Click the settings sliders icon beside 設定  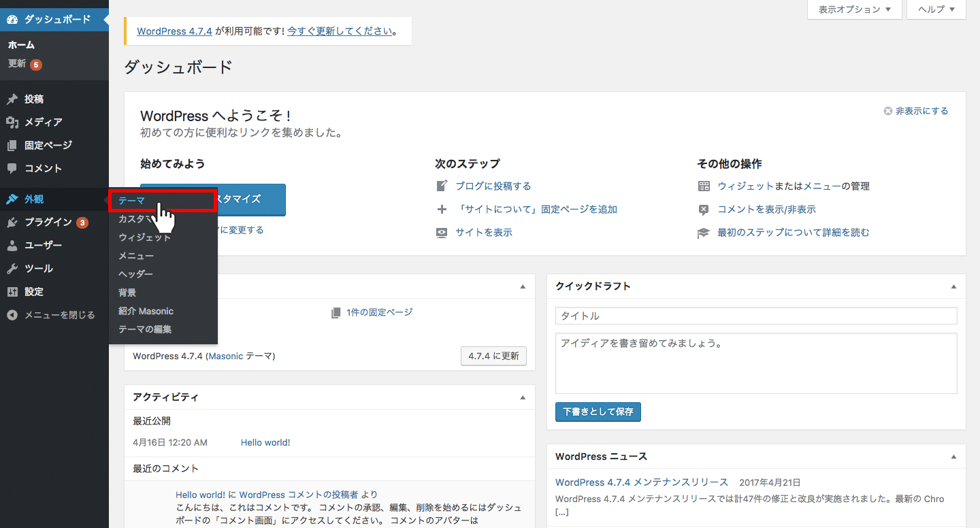(12, 292)
